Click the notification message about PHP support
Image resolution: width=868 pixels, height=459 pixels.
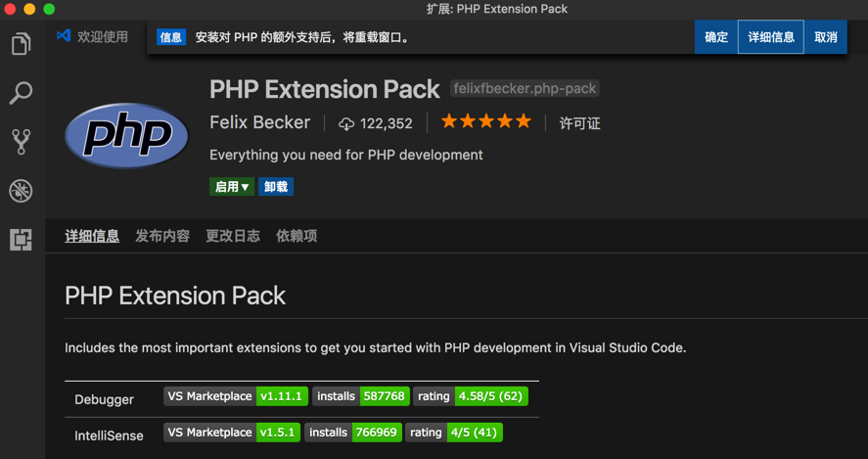(x=302, y=37)
